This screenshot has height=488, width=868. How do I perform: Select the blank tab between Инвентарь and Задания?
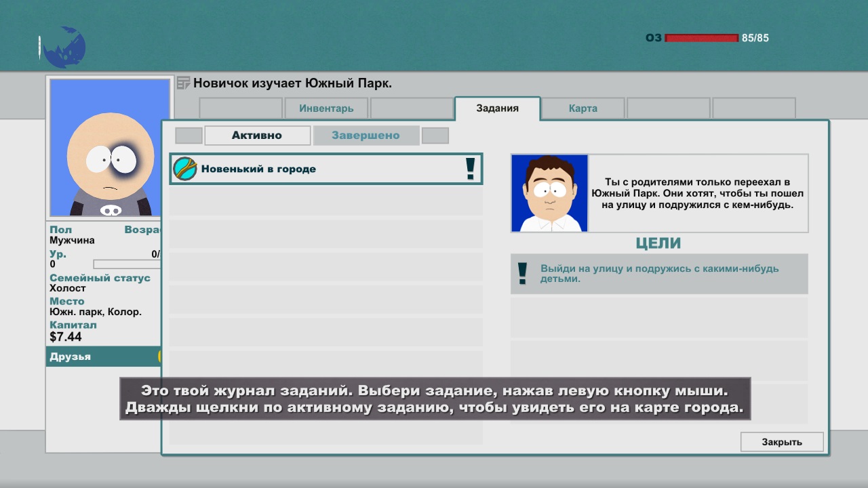click(412, 108)
